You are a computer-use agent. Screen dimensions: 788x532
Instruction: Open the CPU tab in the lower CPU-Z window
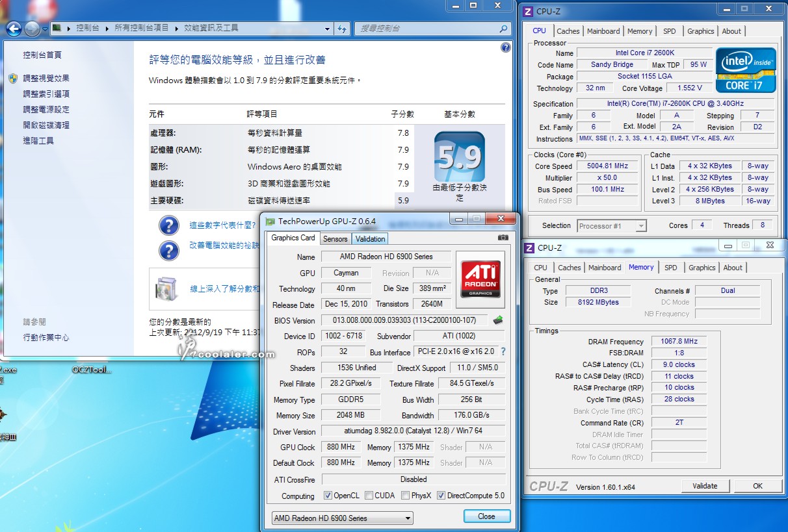(x=540, y=268)
